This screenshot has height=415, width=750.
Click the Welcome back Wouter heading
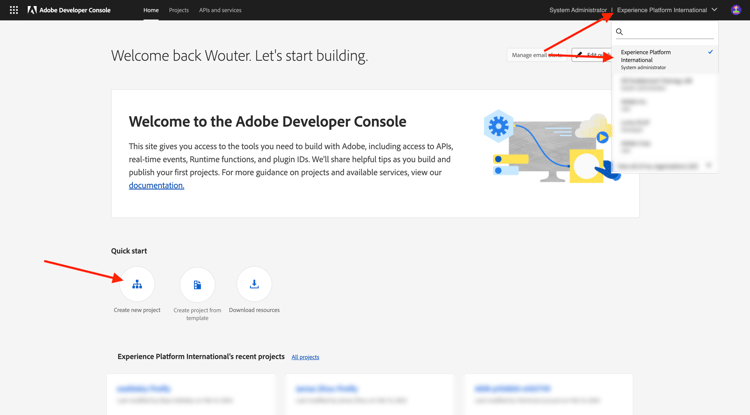(240, 56)
